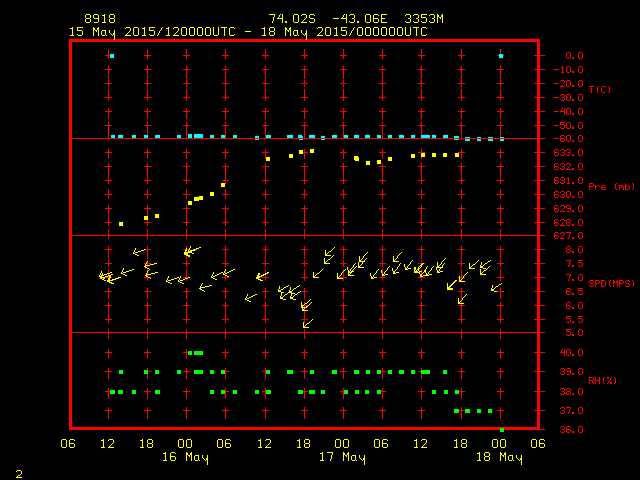Image resolution: width=640 pixels, height=480 pixels.
Task: Click the green humidity cluster at 40.0
Action: 196,353
